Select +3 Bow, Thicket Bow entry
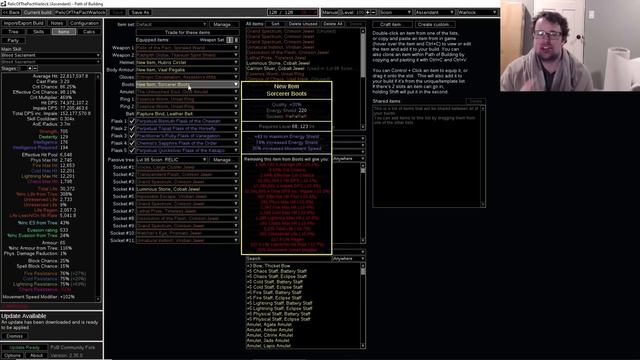640x360 pixels. pos(269,266)
